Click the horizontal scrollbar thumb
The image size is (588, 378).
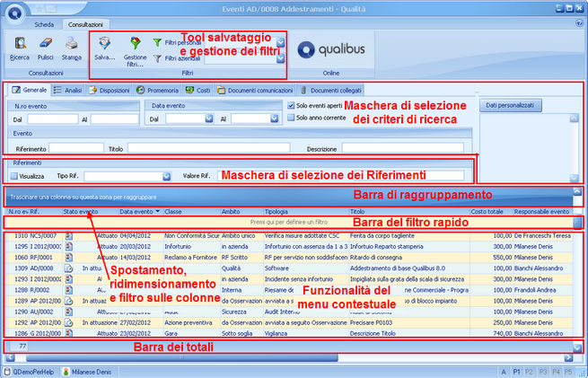(182, 357)
